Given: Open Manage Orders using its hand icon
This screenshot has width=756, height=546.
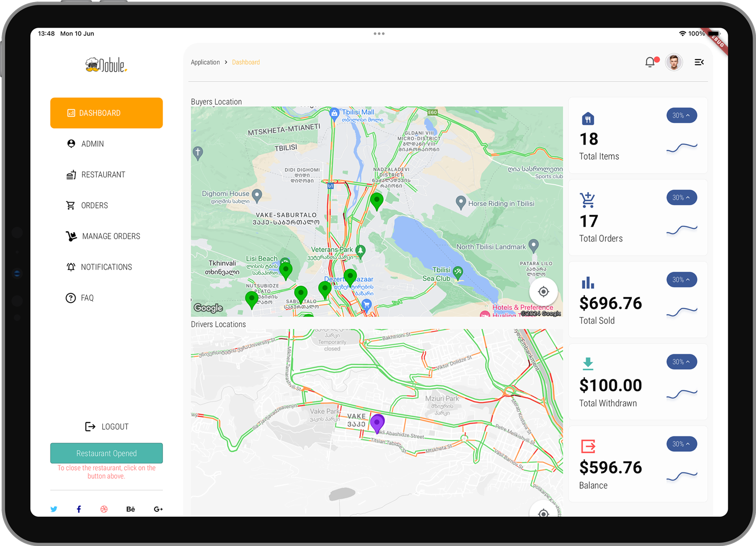Looking at the screenshot, I should (71, 236).
